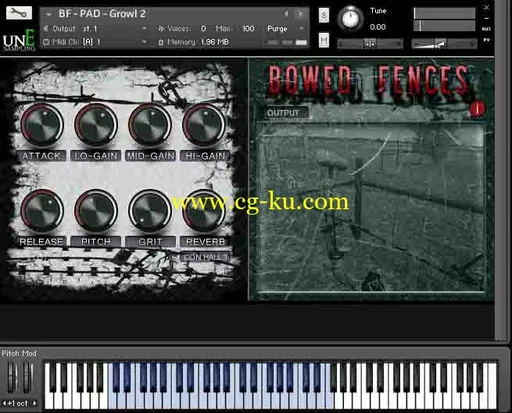
Task: Click the RELEASE label
Action: [x=41, y=241]
